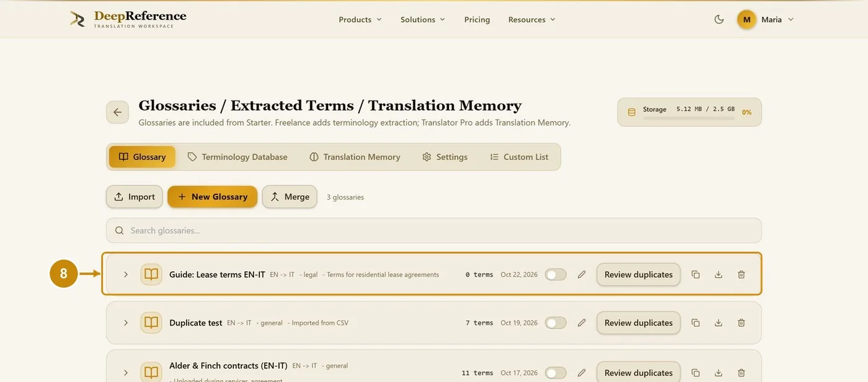Click the DeepReference logo
Image resolution: width=868 pixels, height=382 pixels.
(128, 19)
